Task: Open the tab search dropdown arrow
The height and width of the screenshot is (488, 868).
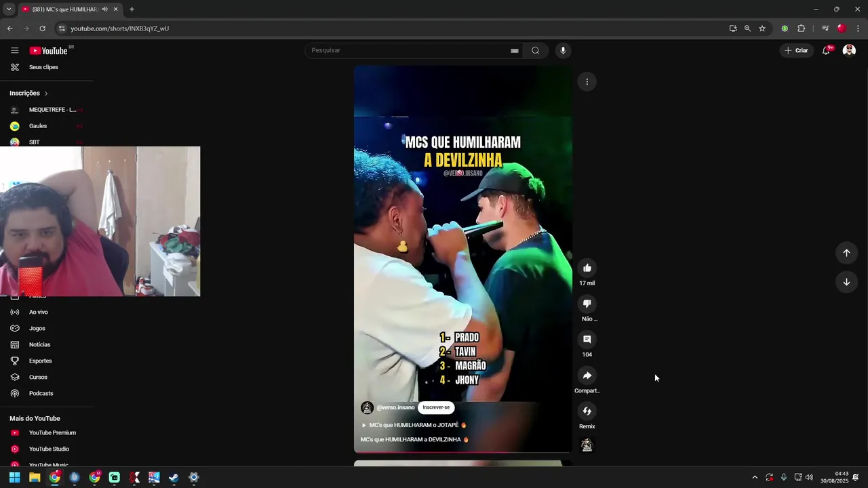Action: click(x=9, y=9)
